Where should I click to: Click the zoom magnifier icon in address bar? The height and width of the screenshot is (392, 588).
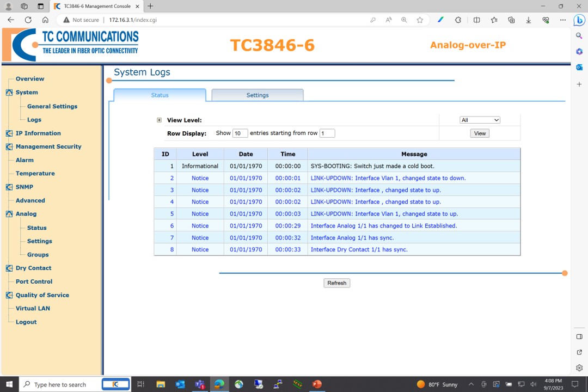(x=404, y=20)
